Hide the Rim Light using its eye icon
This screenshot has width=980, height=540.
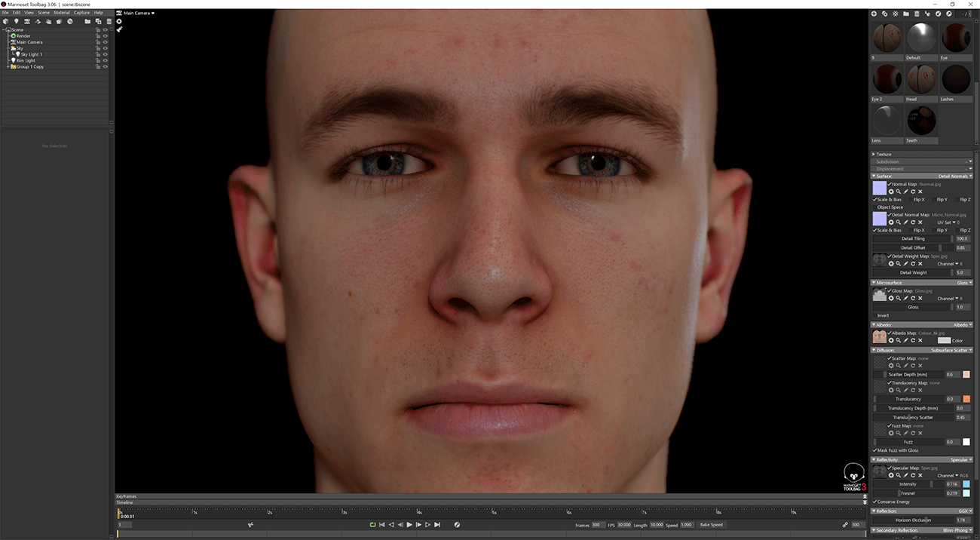click(105, 60)
